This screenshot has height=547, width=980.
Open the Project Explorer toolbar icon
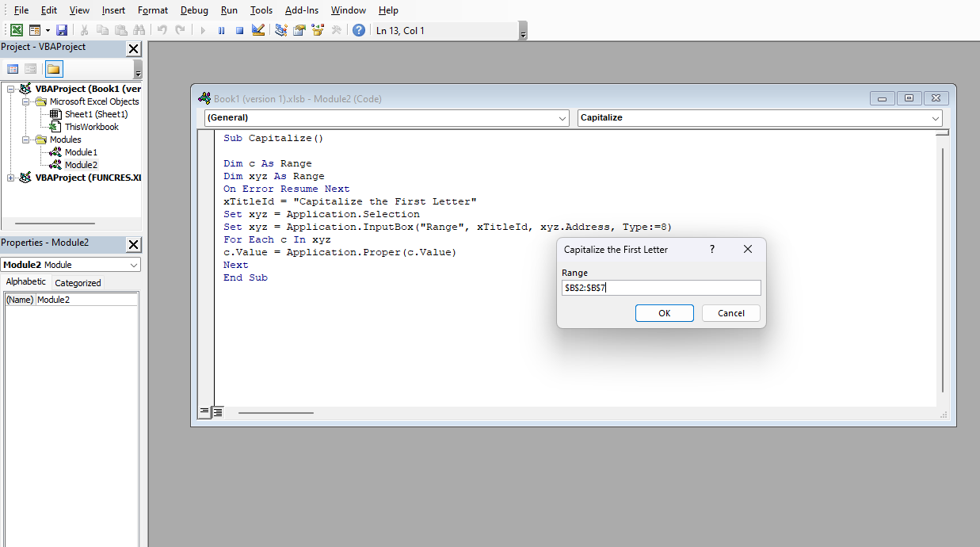[281, 30]
